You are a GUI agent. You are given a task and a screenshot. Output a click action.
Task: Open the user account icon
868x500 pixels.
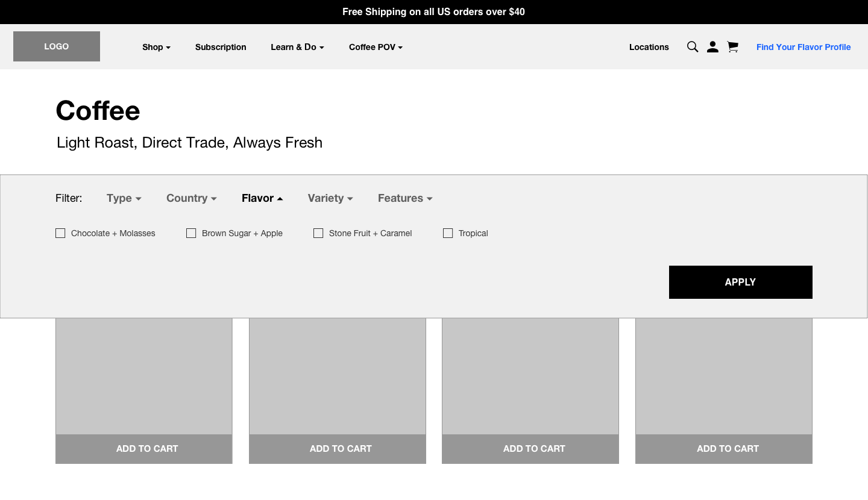click(x=712, y=47)
